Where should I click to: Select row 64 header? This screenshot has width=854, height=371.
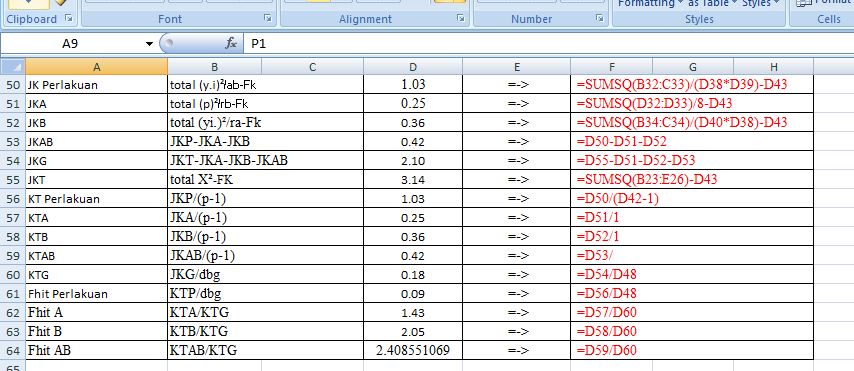[13, 350]
